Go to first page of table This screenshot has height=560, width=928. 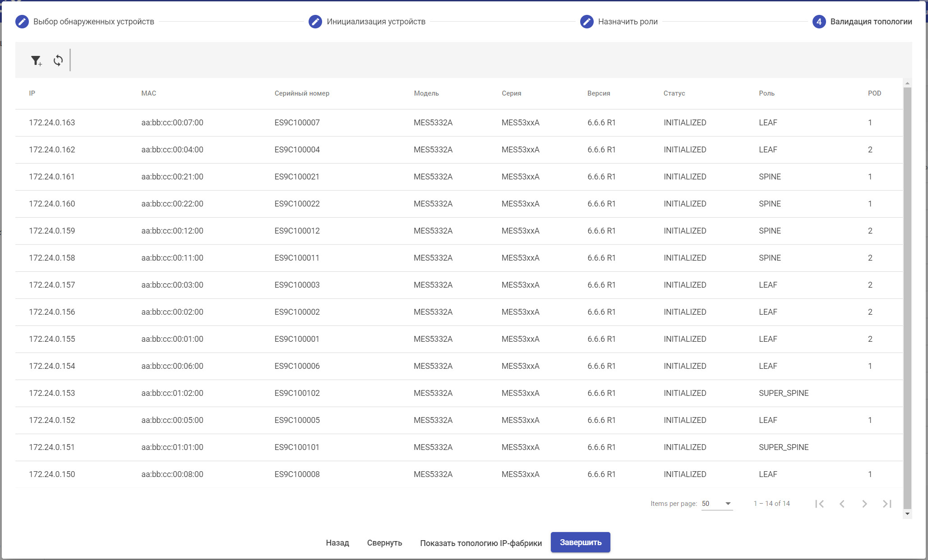pos(819,504)
